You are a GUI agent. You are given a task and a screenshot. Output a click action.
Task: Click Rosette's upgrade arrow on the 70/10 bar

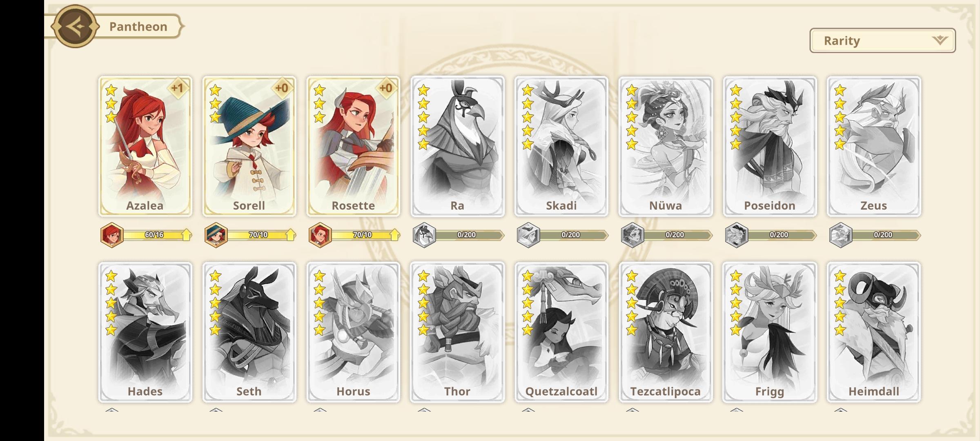pos(394,235)
